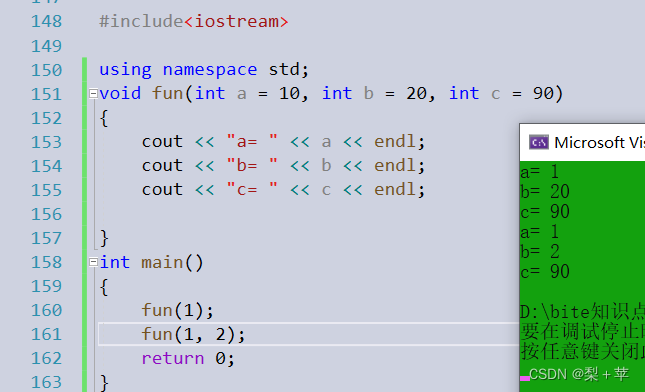Click the 'using namespace std;' line

pos(204,70)
